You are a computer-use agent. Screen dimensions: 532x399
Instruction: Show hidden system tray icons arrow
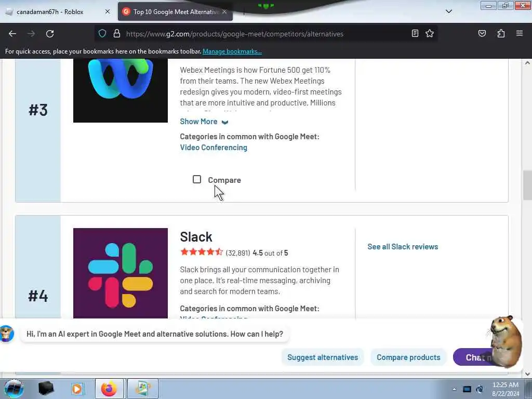click(x=454, y=389)
